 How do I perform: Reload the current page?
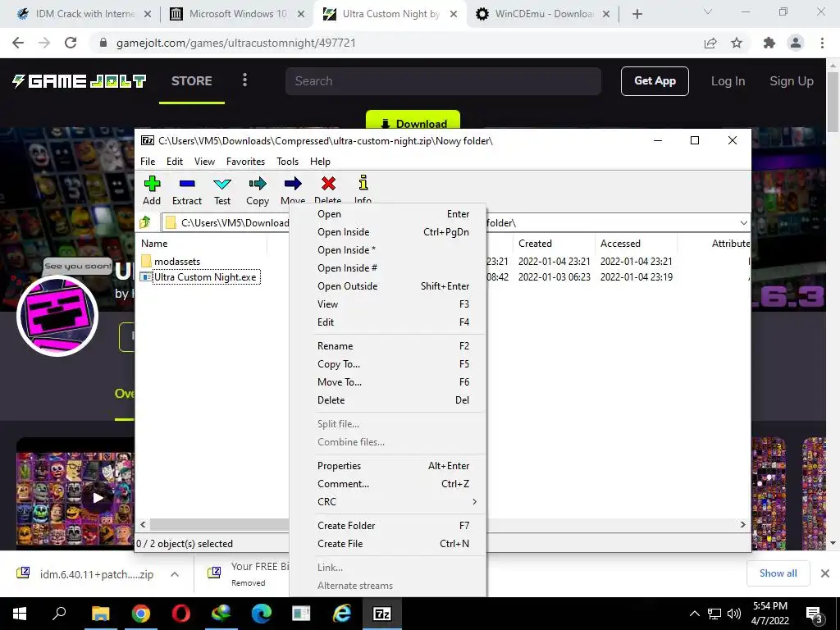tap(71, 43)
